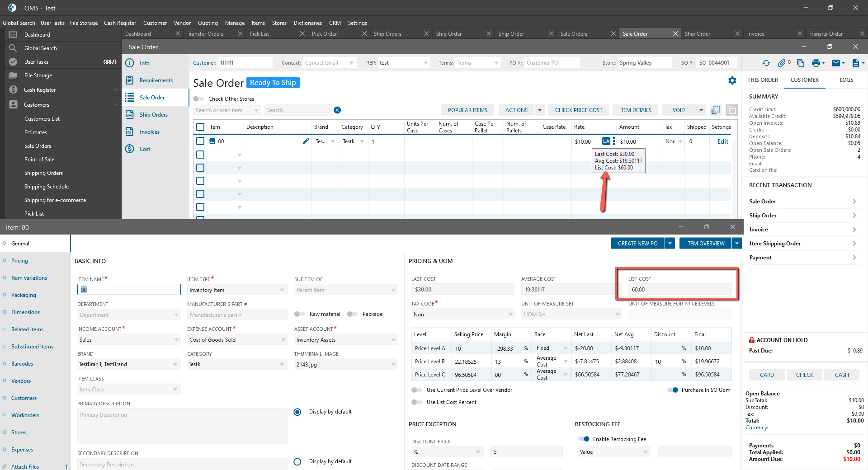Click the LA cost indicator icon
Image resolution: width=868 pixels, height=470 pixels.
606,141
